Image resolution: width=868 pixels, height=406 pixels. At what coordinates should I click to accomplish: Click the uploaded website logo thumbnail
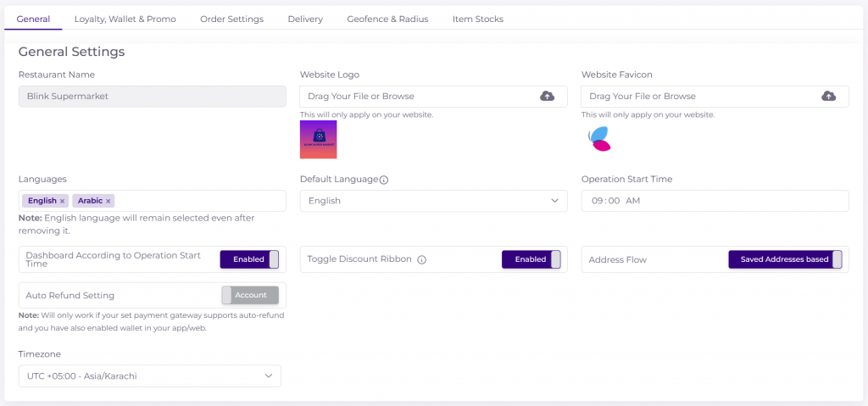(318, 139)
